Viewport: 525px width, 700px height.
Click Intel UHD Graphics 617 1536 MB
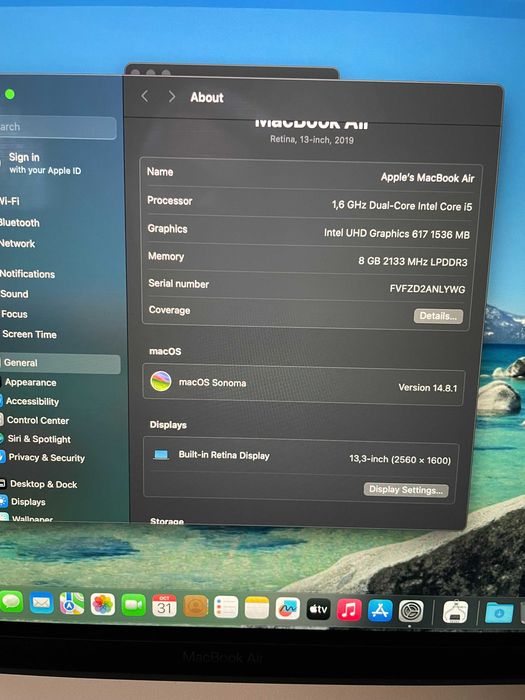click(397, 233)
